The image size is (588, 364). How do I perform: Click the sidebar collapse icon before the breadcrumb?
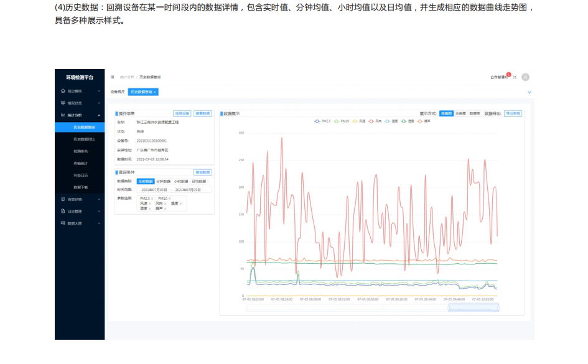pos(112,77)
